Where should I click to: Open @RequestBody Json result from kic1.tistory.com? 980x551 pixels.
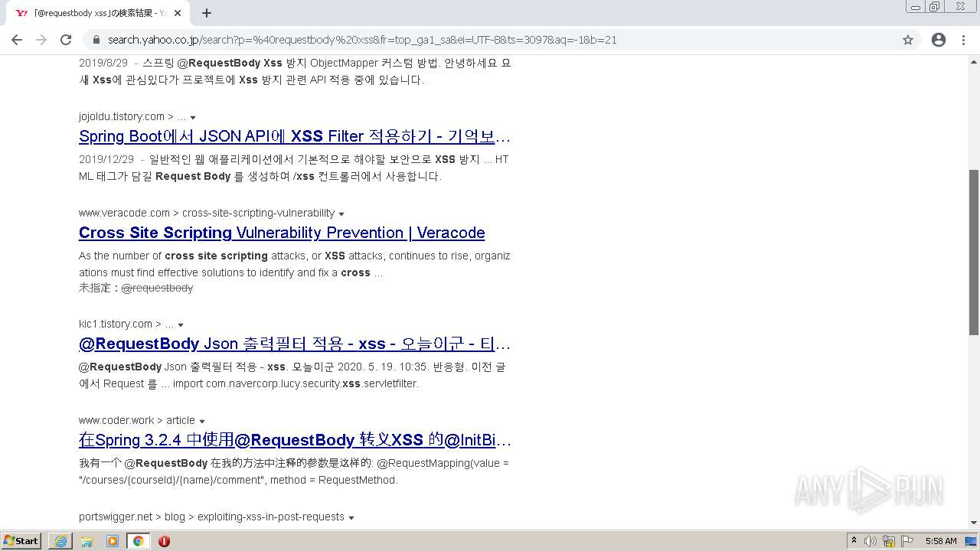coord(295,344)
